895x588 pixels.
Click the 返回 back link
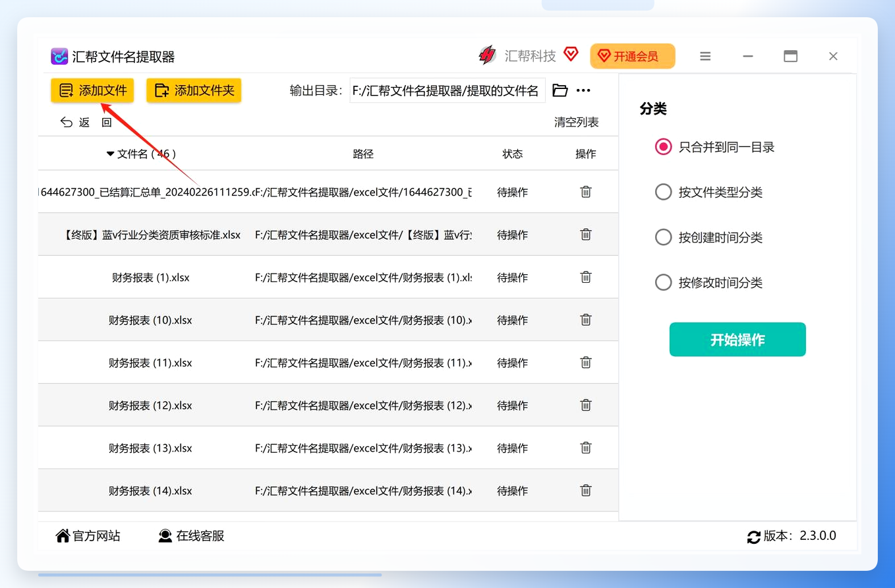(86, 122)
